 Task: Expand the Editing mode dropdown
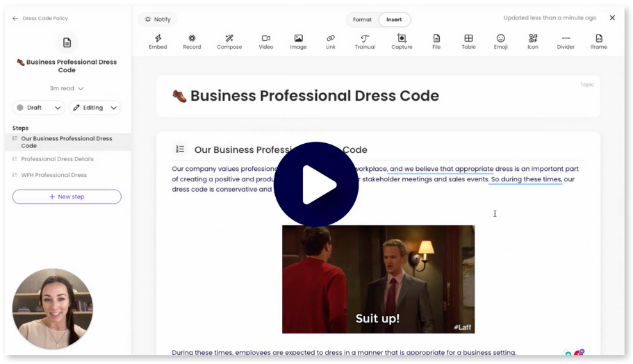95,108
